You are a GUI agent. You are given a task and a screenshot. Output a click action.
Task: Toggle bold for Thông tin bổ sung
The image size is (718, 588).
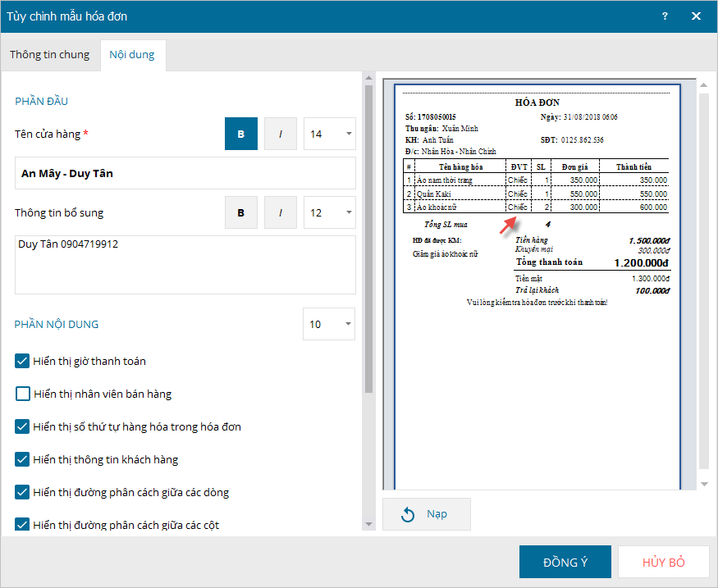pyautogui.click(x=240, y=212)
